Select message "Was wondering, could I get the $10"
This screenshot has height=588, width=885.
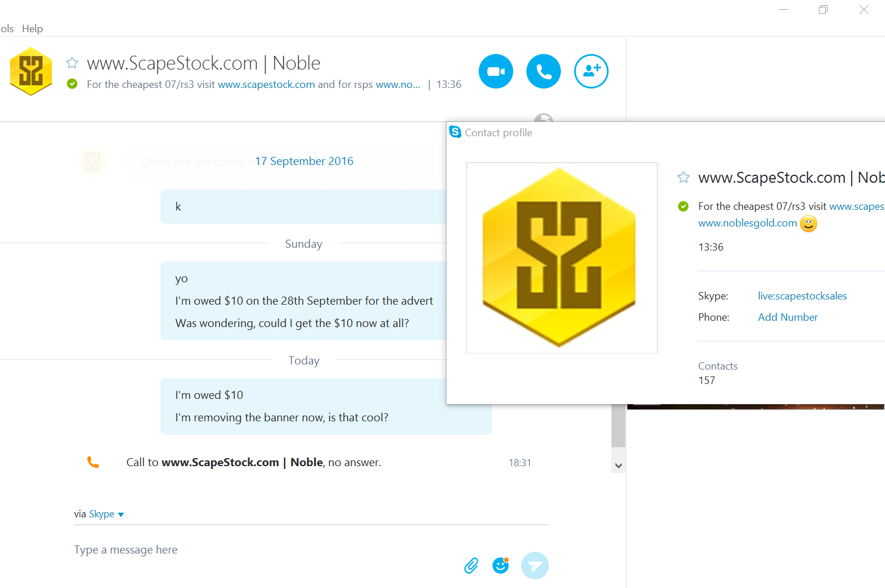(x=292, y=323)
